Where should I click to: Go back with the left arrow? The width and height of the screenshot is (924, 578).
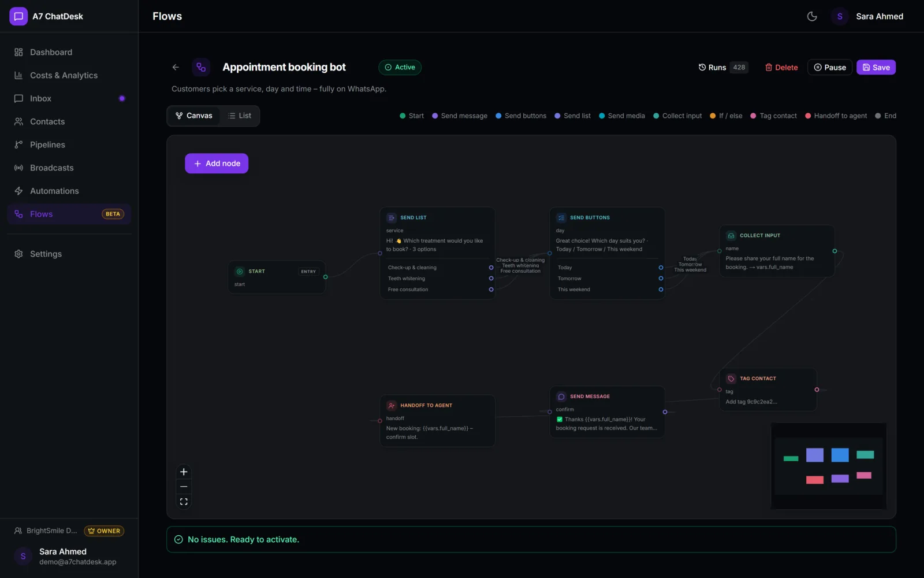click(176, 67)
